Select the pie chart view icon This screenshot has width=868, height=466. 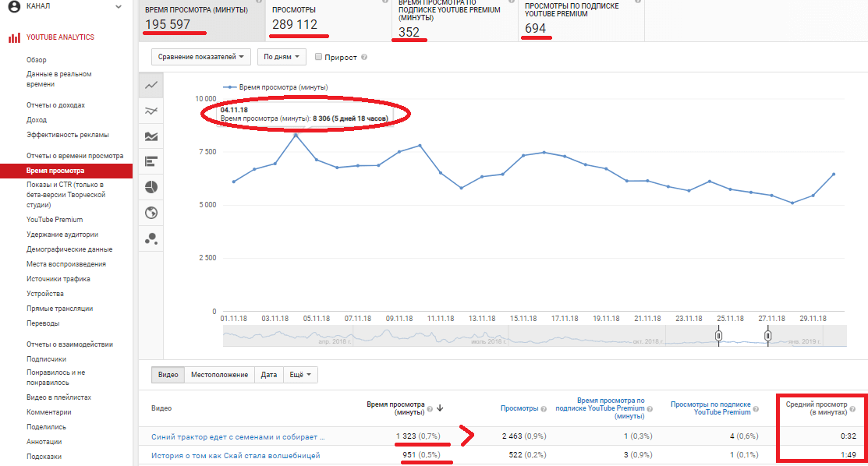coord(151,187)
